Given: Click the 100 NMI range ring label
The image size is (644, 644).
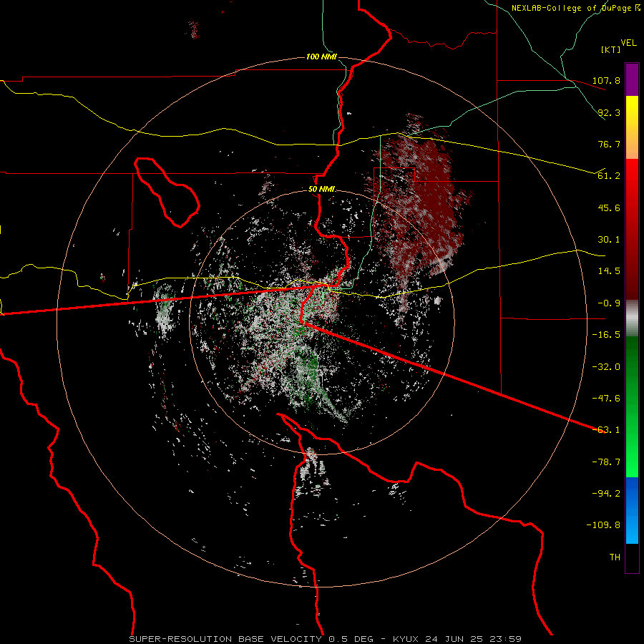Looking at the screenshot, I should click(x=321, y=57).
